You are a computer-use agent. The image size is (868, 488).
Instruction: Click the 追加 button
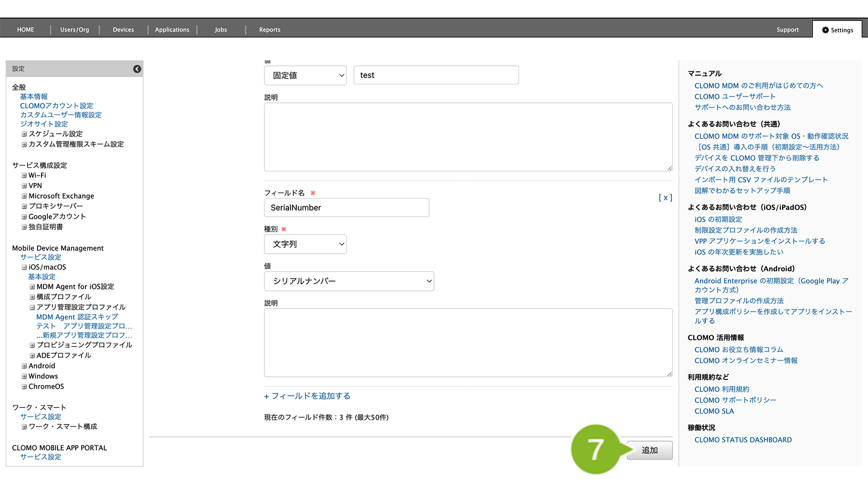point(649,450)
